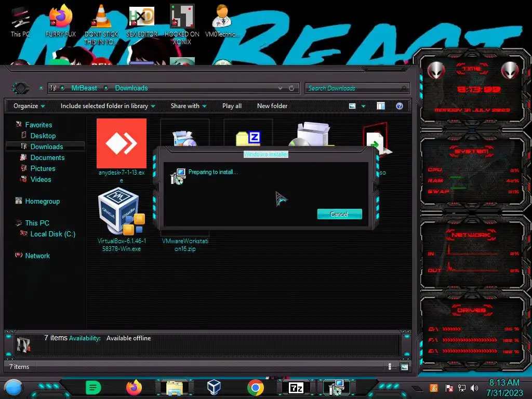Open the volume speaker tray icon

pos(474,388)
